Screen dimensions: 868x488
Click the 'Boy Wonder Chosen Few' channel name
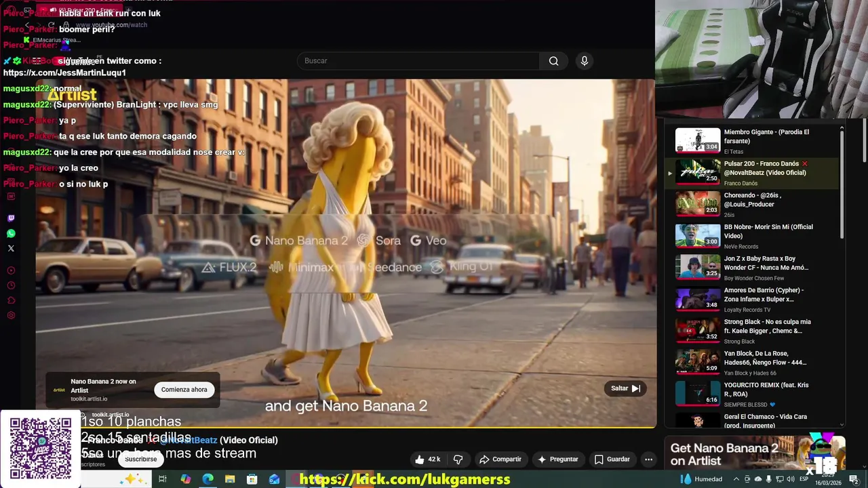754,278
